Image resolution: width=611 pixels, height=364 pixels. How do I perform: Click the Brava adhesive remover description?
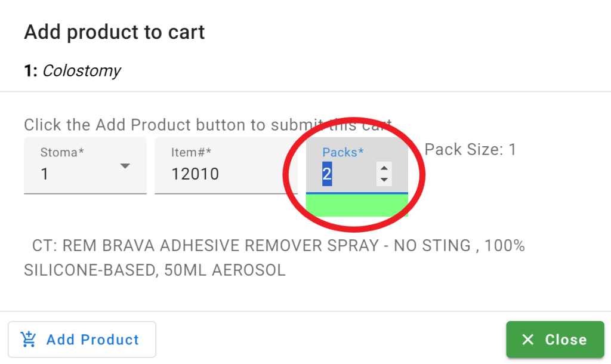pyautogui.click(x=274, y=258)
